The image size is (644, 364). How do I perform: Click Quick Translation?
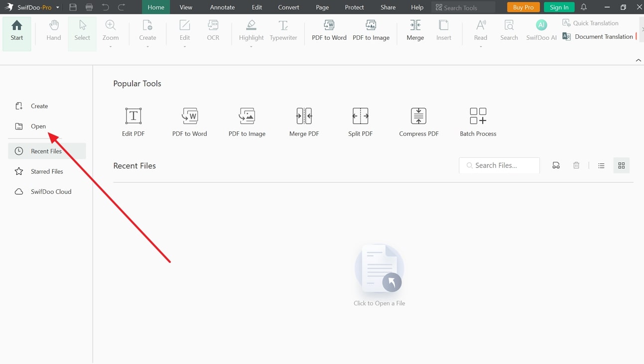591,23
